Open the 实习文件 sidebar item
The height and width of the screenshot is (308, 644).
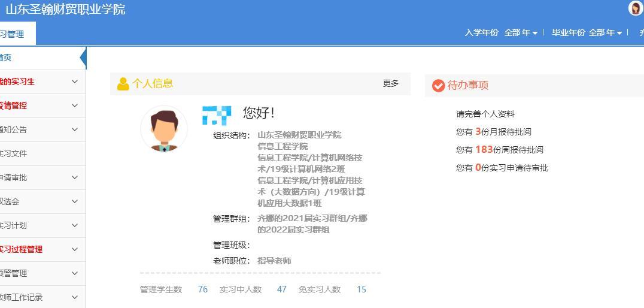(x=42, y=154)
